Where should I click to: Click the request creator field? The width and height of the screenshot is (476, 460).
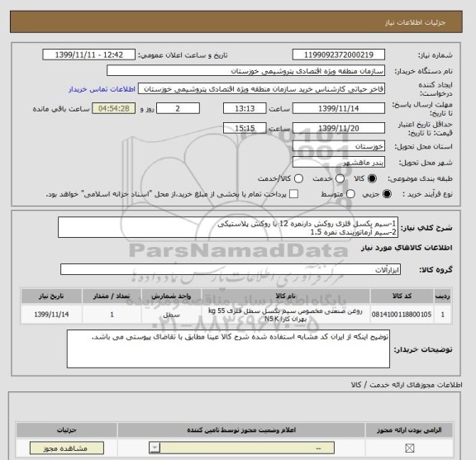261,89
